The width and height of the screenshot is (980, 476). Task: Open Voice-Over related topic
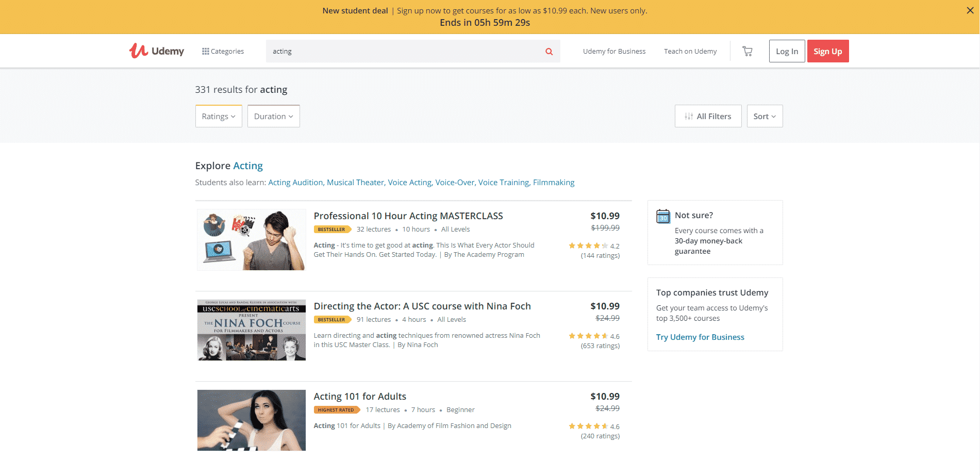click(x=455, y=183)
